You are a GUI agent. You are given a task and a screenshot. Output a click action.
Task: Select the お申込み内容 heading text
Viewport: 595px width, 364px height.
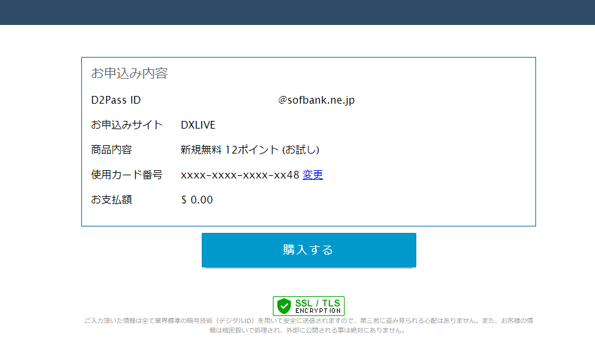tap(129, 73)
